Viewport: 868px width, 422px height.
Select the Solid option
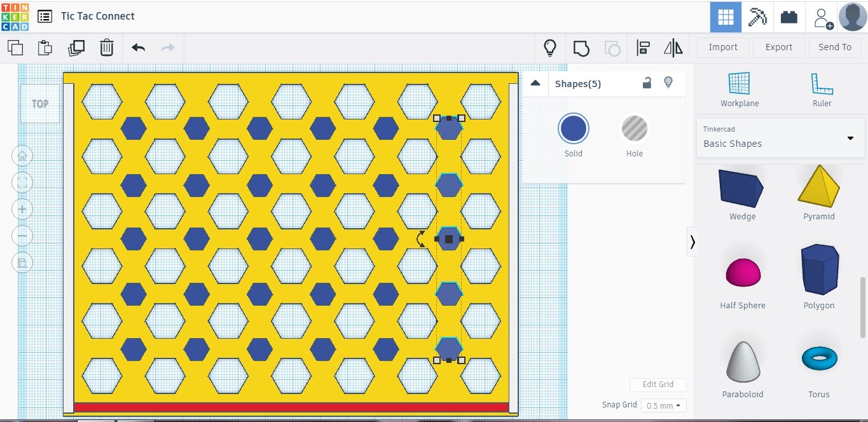(x=573, y=135)
